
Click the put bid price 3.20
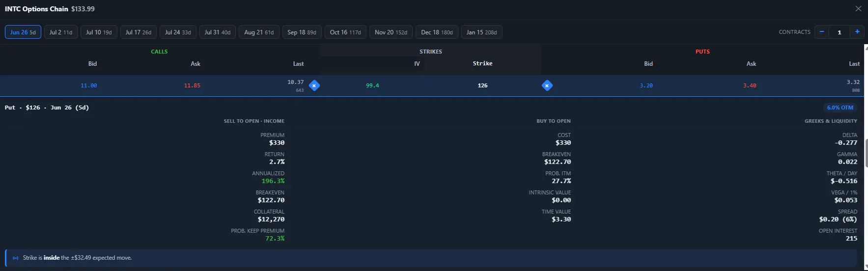646,85
